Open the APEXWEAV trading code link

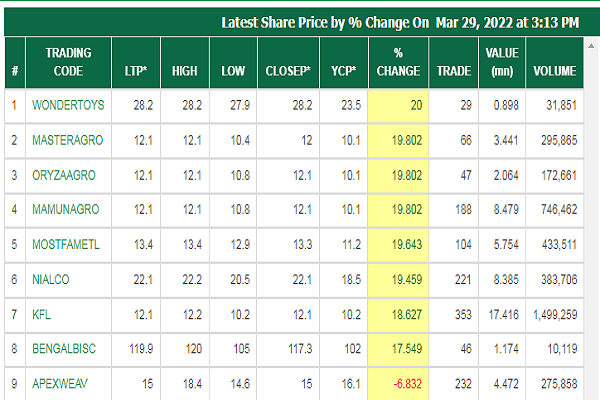tap(60, 384)
